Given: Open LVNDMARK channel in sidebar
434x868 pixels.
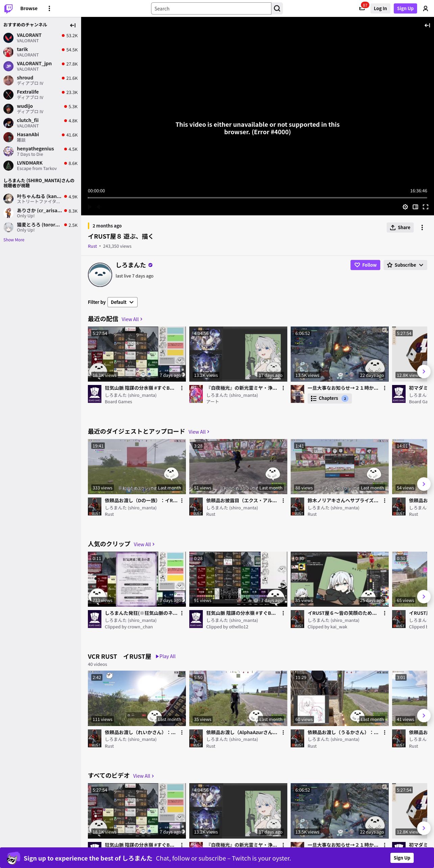Looking at the screenshot, I should pos(41,165).
